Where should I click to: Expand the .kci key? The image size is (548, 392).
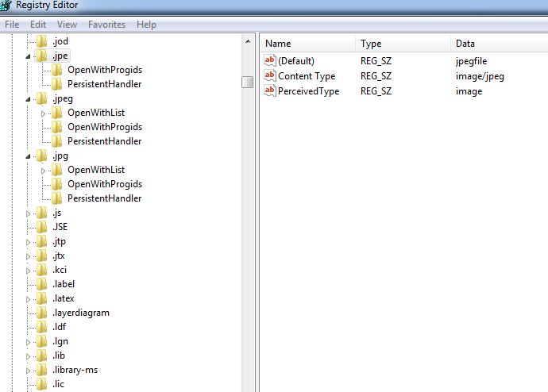pyautogui.click(x=28, y=271)
